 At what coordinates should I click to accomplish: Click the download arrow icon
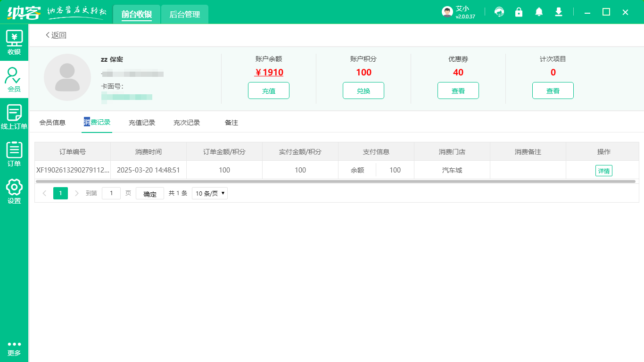pyautogui.click(x=559, y=12)
